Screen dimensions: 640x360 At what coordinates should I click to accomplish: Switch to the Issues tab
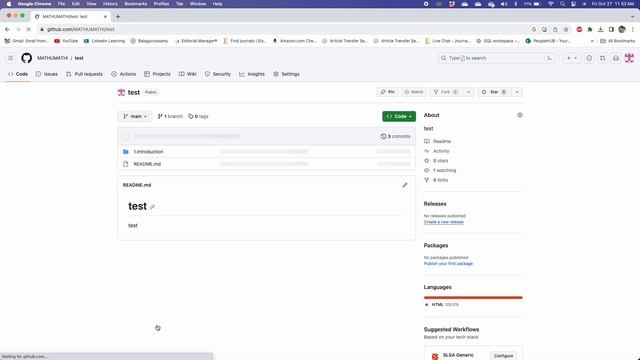[47, 74]
